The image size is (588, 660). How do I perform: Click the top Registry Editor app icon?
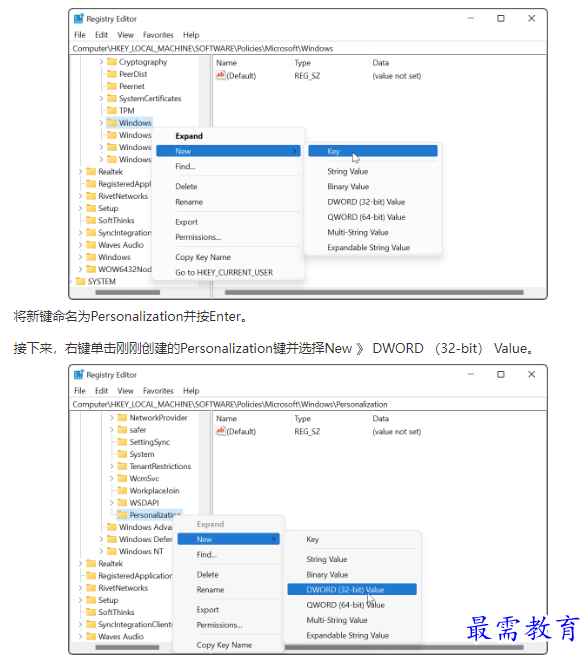coord(79,19)
